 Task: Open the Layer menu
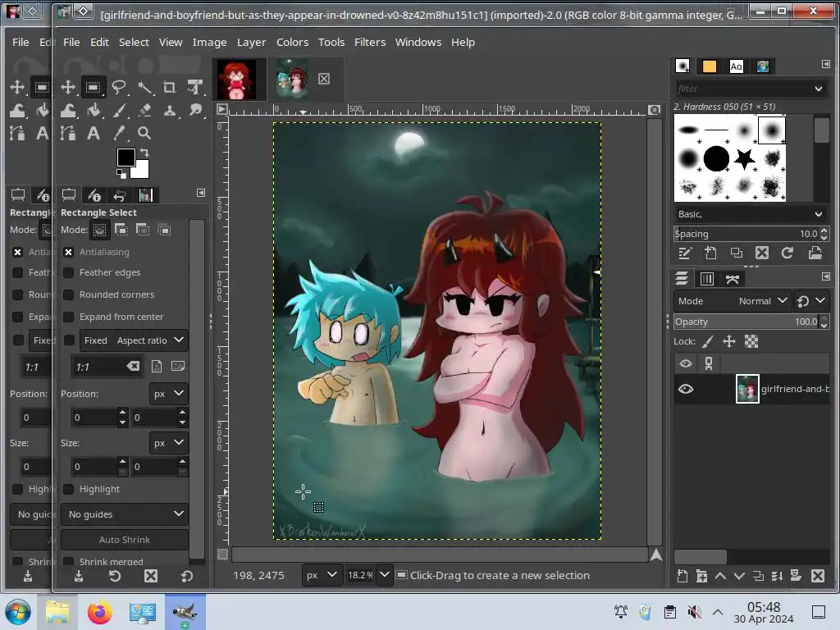tap(251, 42)
